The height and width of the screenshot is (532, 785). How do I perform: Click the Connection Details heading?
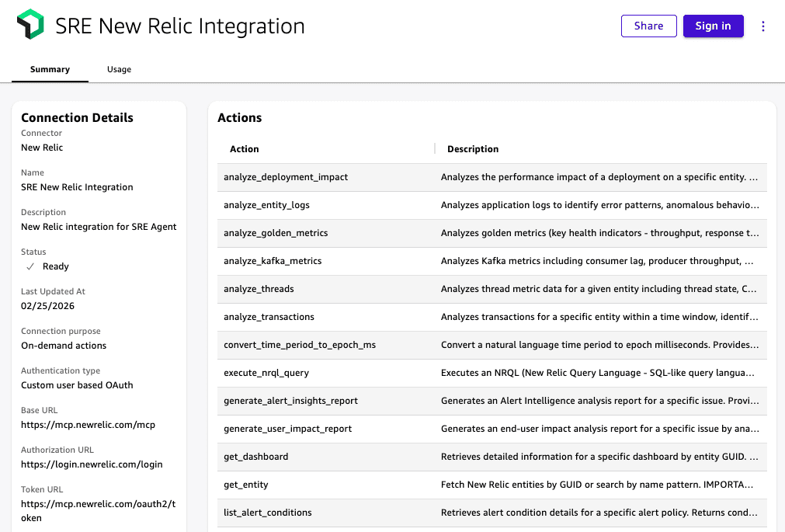[x=77, y=118]
